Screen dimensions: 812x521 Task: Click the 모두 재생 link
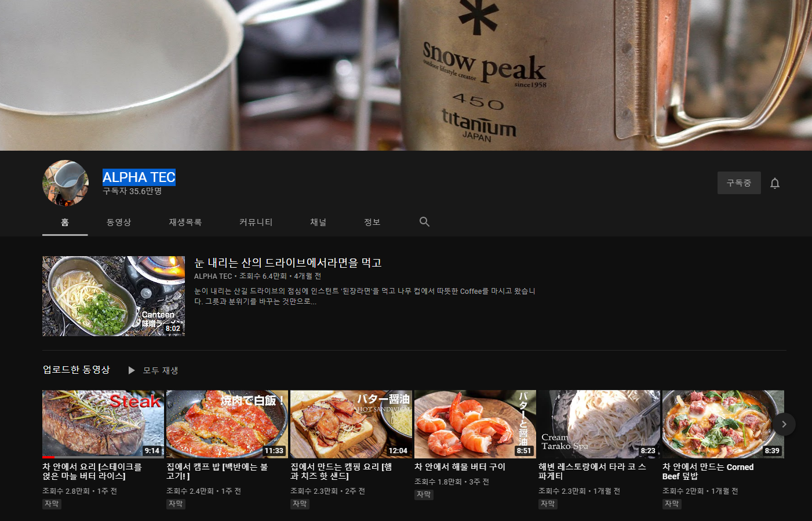coord(161,370)
